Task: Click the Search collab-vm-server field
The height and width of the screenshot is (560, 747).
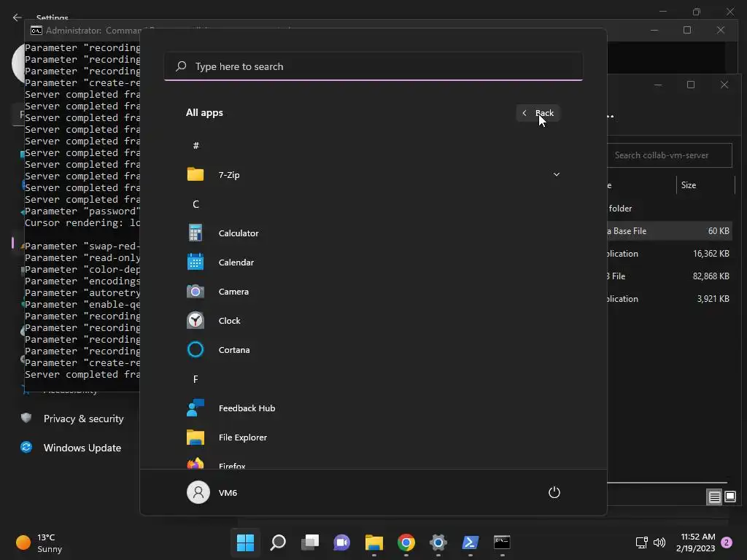Action: [670, 155]
